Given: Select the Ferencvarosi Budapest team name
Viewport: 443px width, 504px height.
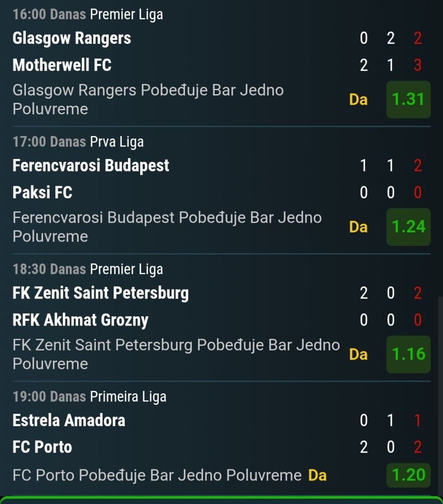Looking at the screenshot, I should point(91,166).
